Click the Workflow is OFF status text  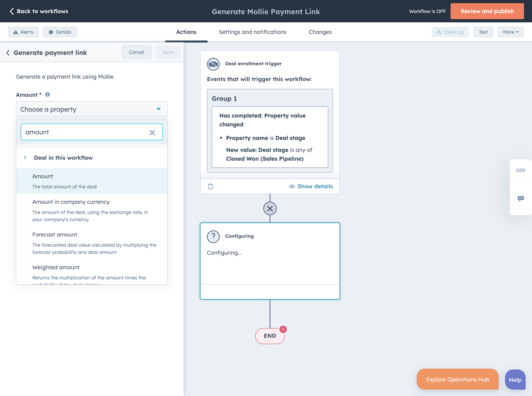(427, 11)
